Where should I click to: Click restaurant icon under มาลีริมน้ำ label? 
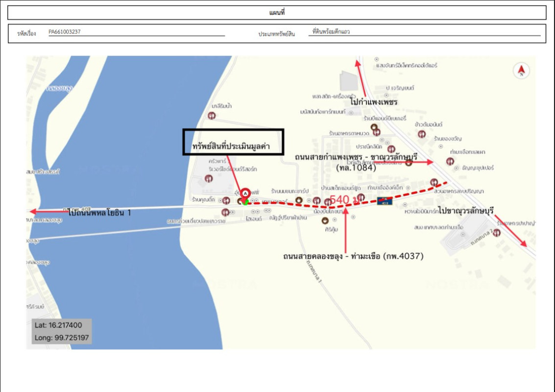212,116
